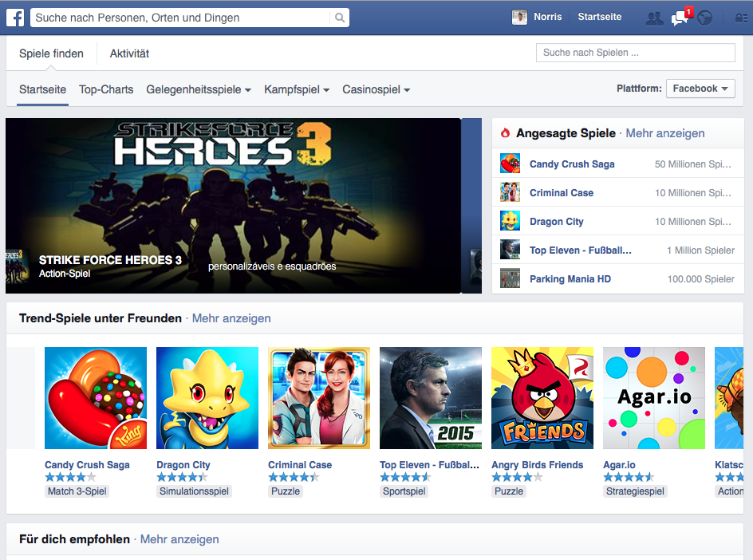This screenshot has height=560, width=753.
Task: Click Sportspiel category tag
Action: (404, 491)
